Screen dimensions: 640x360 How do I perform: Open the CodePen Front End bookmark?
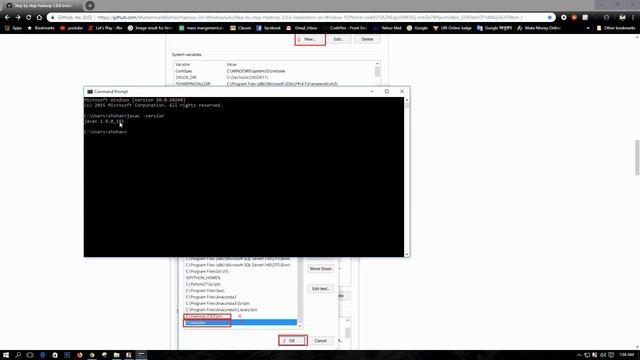345,28
